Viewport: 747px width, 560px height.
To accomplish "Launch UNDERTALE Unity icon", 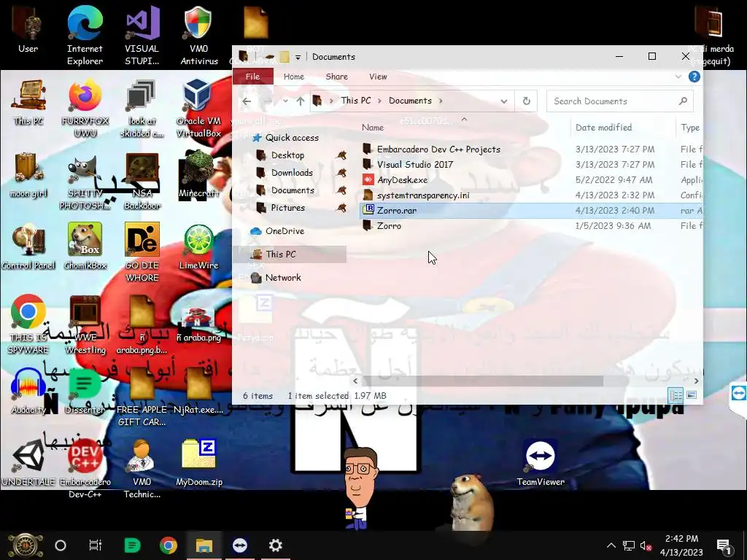I will (28, 463).
